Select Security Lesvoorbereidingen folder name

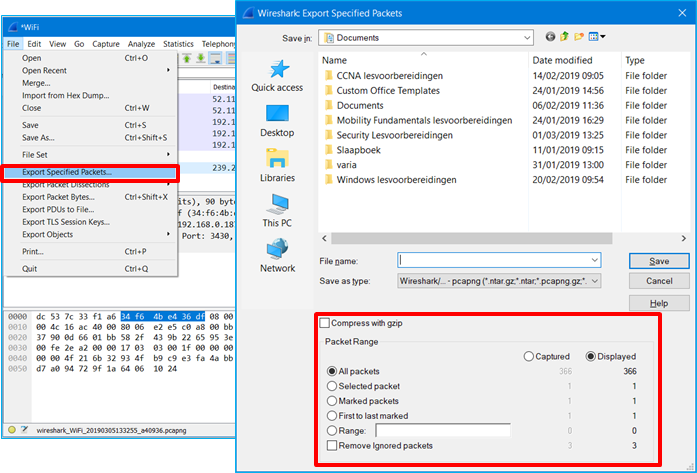[395, 135]
